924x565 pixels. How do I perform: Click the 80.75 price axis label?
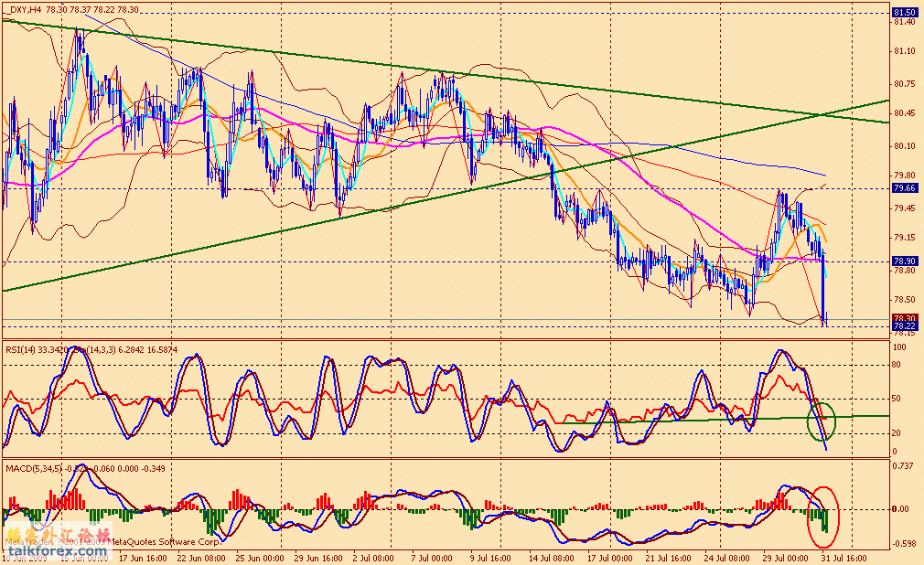(x=904, y=84)
